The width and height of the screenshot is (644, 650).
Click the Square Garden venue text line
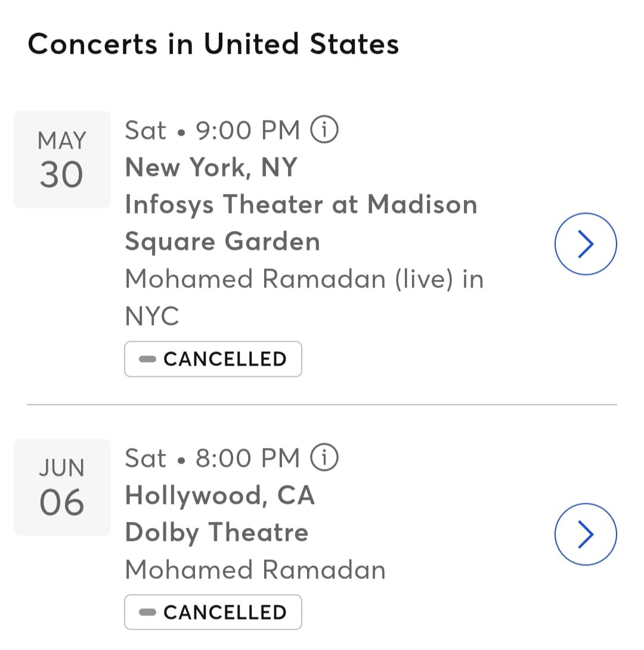[x=222, y=242]
